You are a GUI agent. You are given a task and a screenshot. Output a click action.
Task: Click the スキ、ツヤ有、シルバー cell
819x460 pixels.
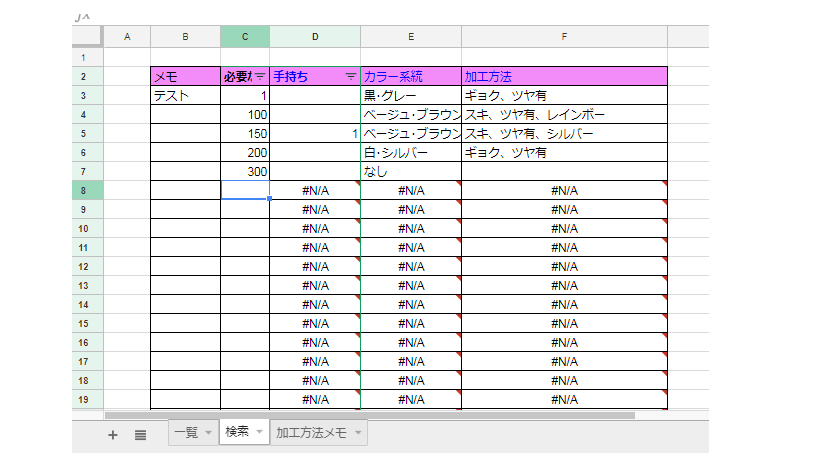click(564, 134)
